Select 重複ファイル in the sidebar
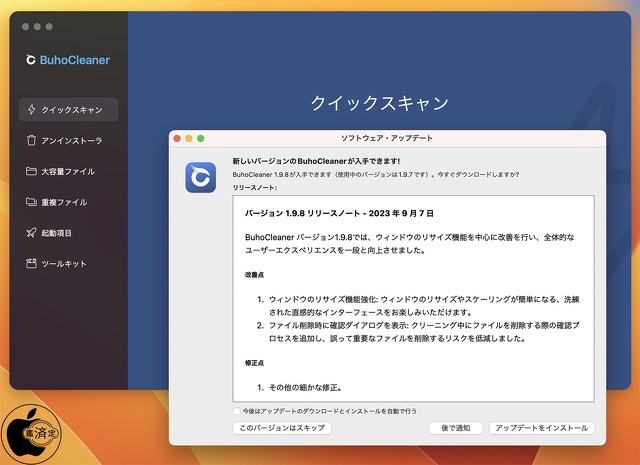 click(69, 202)
